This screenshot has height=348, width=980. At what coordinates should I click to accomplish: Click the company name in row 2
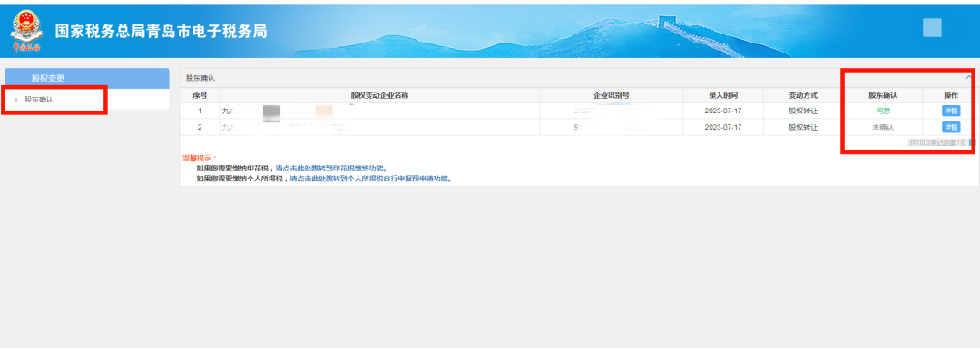pos(284,127)
